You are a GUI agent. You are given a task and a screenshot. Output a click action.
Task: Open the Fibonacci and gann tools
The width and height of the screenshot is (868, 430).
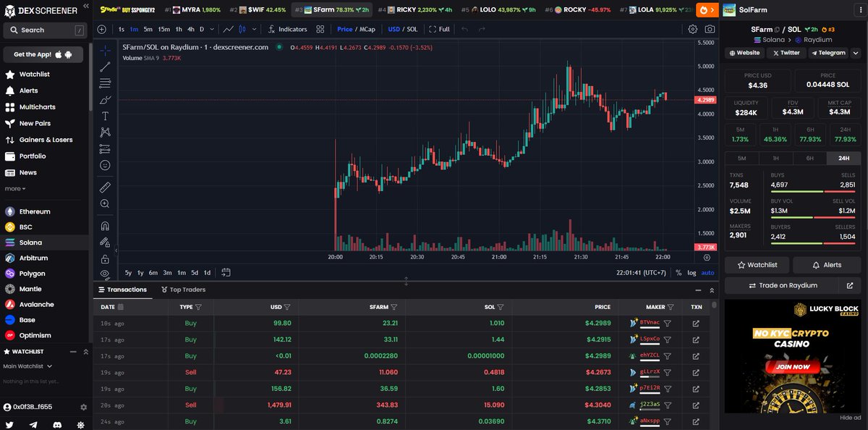[106, 83]
